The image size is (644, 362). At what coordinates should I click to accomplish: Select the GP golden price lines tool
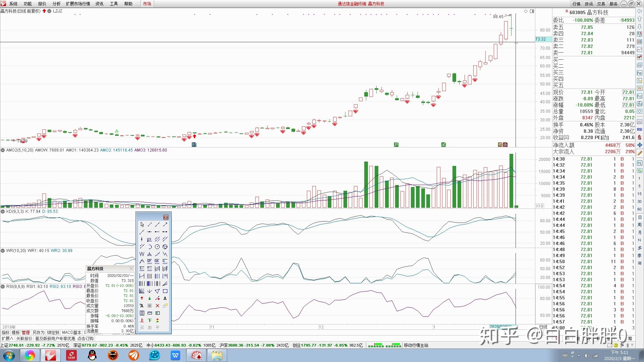pos(150,261)
